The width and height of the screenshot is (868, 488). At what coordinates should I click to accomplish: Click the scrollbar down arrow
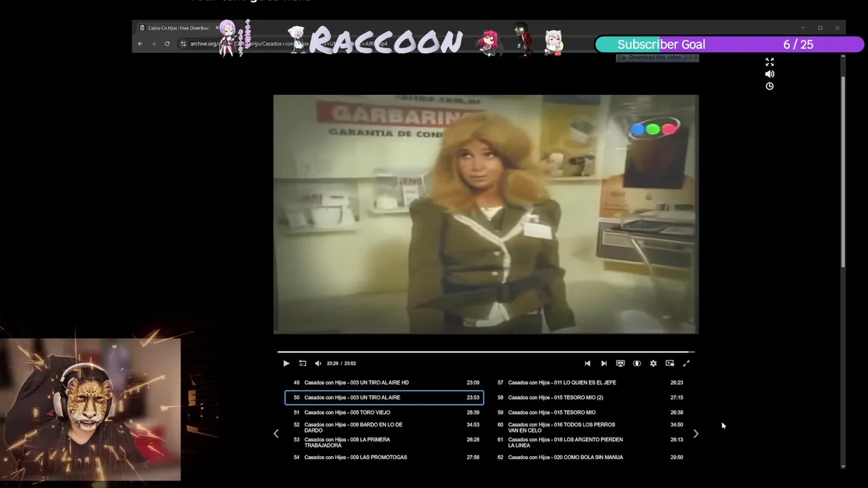(843, 466)
